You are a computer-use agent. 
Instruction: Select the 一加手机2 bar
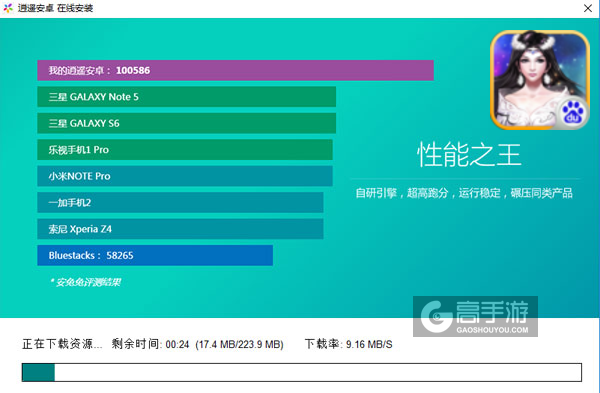coord(180,202)
